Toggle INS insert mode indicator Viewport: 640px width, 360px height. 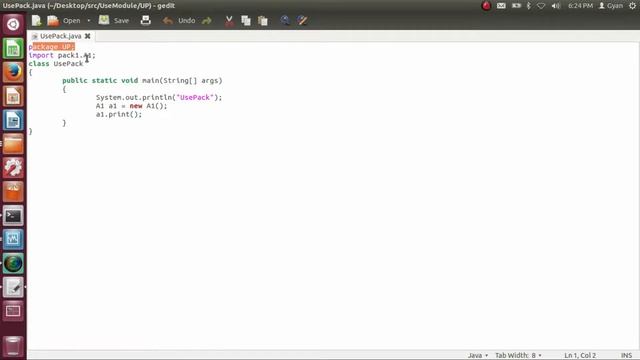pyautogui.click(x=626, y=356)
